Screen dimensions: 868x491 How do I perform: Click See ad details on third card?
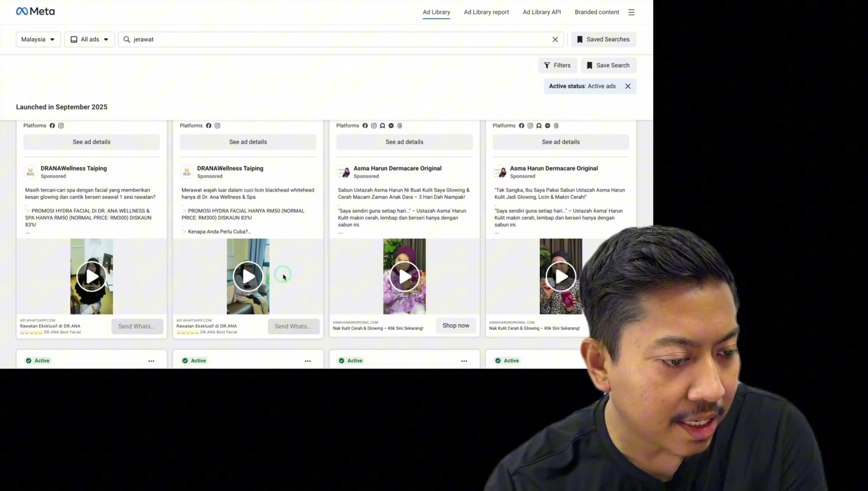(404, 142)
